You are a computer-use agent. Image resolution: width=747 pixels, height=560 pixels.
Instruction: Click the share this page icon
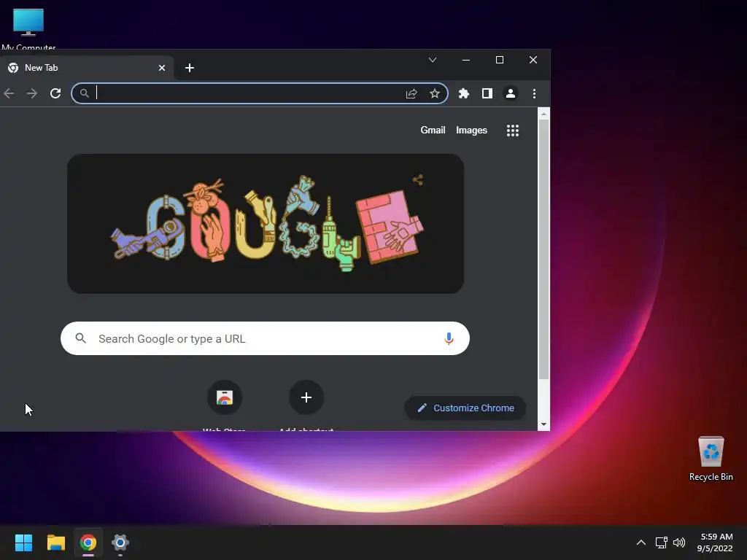point(411,93)
